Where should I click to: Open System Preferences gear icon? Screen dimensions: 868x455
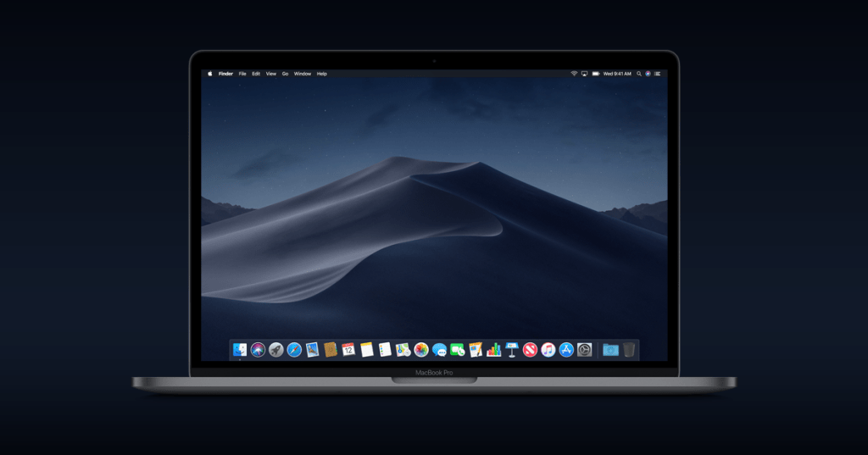pyautogui.click(x=585, y=350)
